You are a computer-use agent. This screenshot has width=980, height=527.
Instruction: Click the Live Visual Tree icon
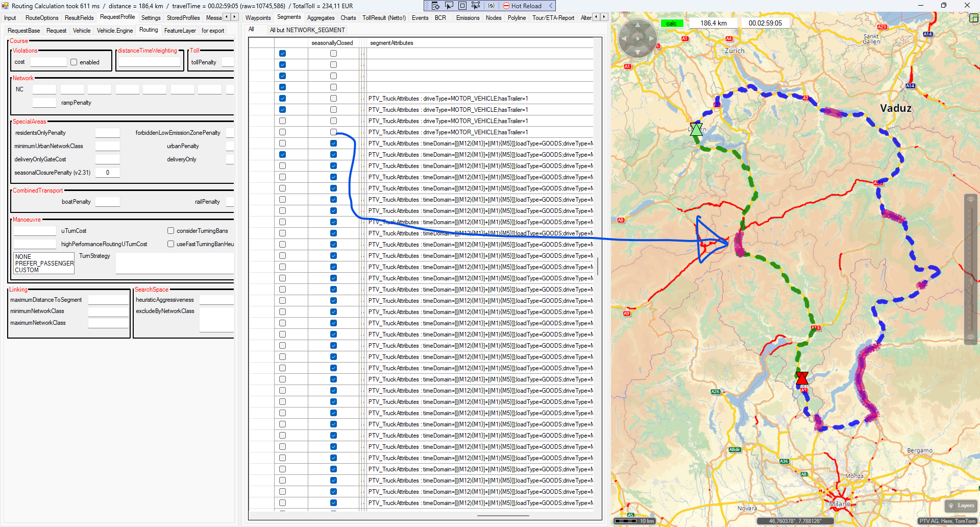coord(435,6)
